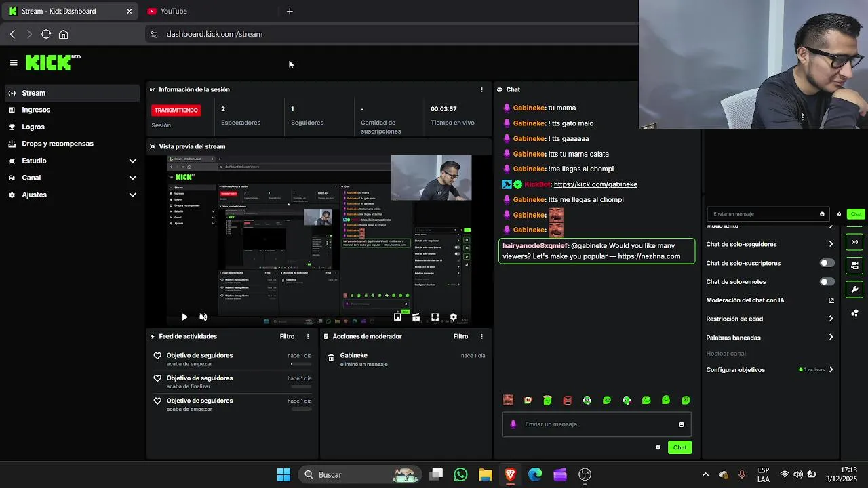
Task: Select Stream in the left sidebar
Action: [x=71, y=93]
